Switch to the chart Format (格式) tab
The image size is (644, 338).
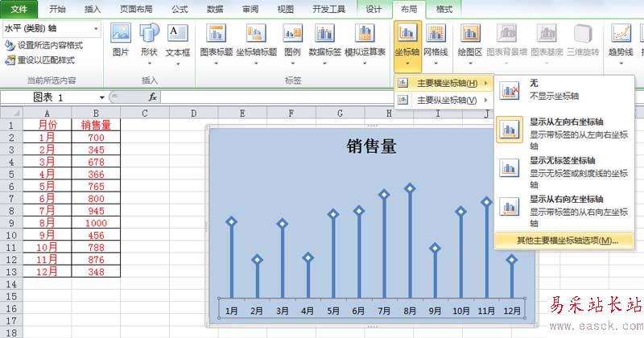click(x=444, y=9)
